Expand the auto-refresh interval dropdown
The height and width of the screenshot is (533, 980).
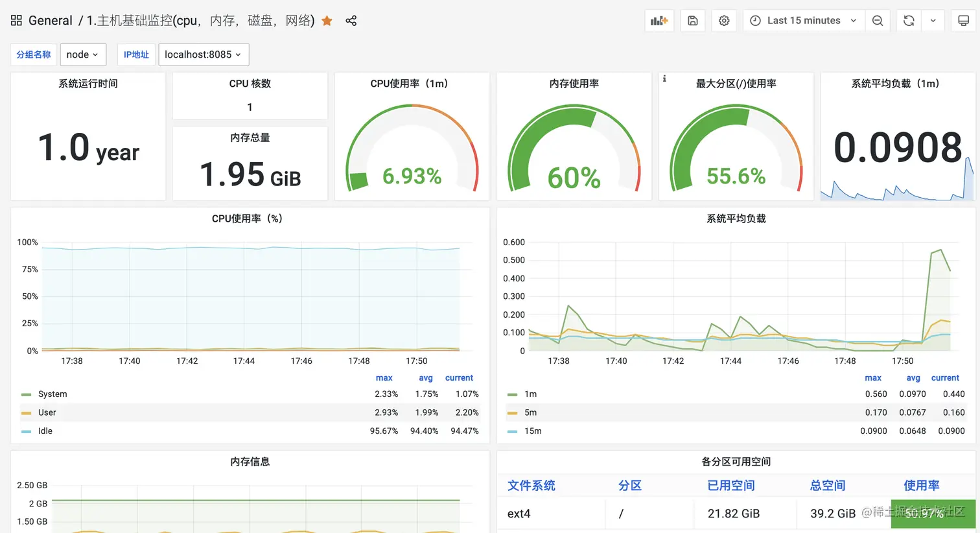point(933,21)
